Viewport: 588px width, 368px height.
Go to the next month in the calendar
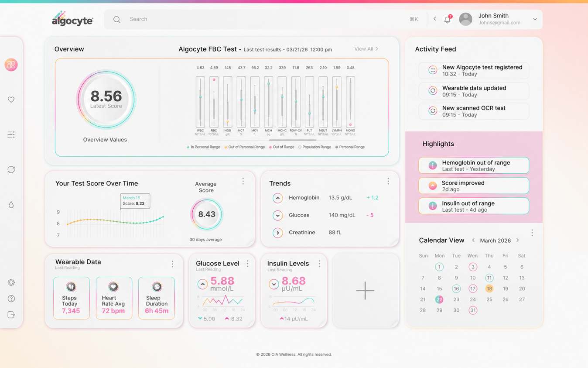click(x=518, y=240)
